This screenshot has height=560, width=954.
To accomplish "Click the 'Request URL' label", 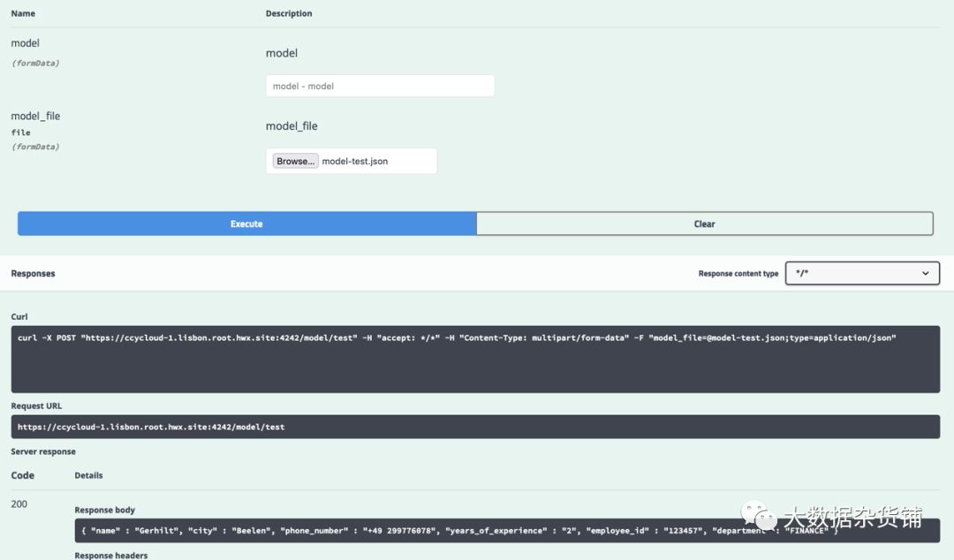I will (36, 406).
